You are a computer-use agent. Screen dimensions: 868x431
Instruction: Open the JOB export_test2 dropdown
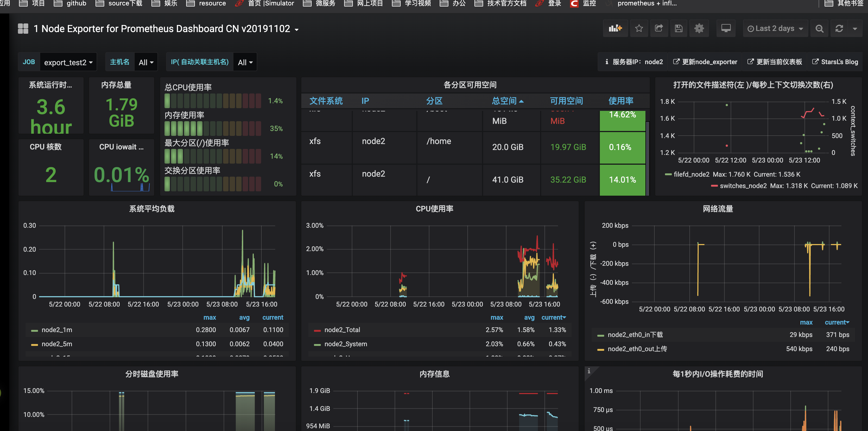click(x=68, y=62)
